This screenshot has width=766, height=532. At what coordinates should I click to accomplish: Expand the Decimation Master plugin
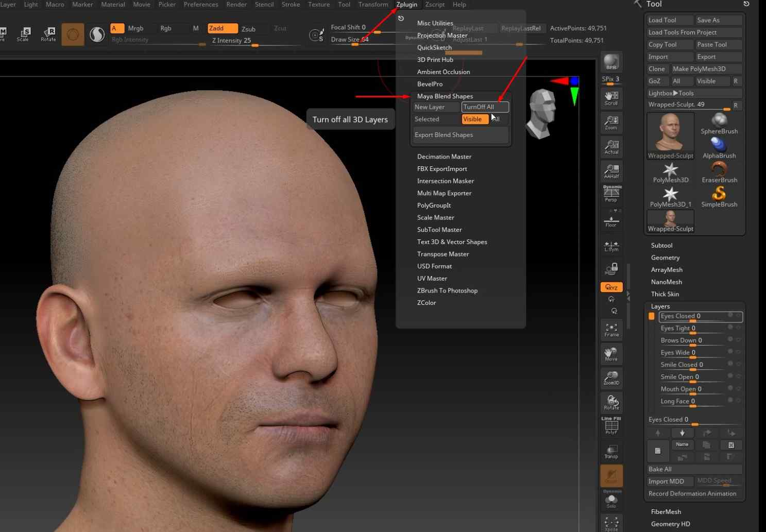(x=444, y=157)
